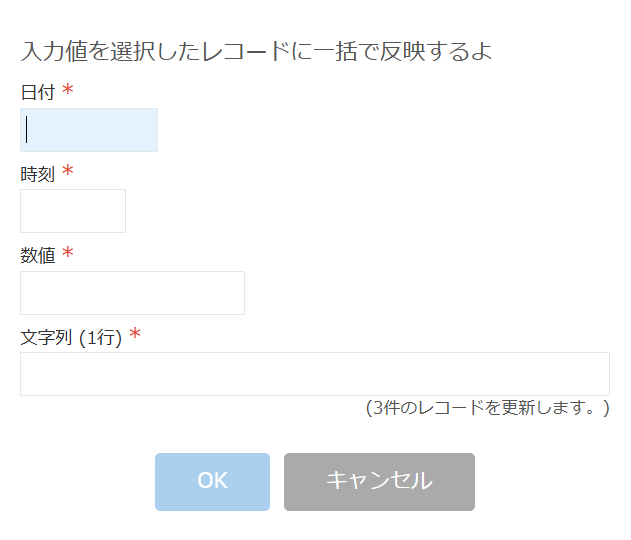The width and height of the screenshot is (631, 540).
Task: Click the 日付 field label
Action: coord(38,93)
